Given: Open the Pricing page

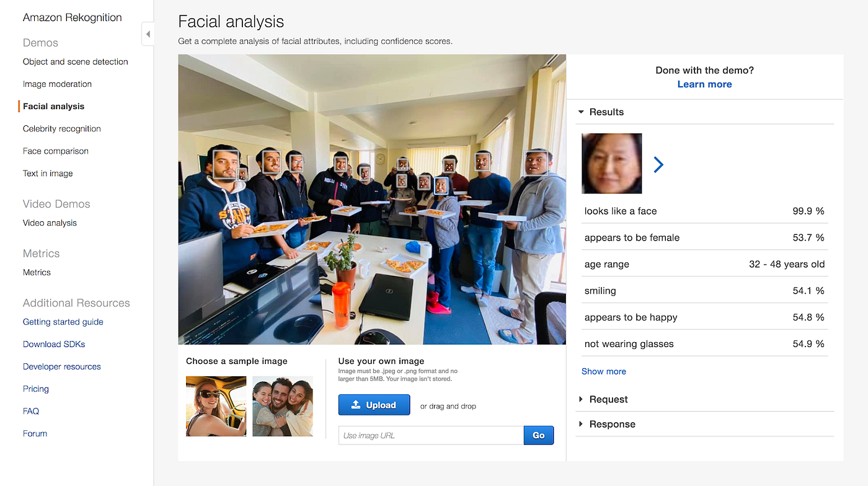Looking at the screenshot, I should [35, 389].
